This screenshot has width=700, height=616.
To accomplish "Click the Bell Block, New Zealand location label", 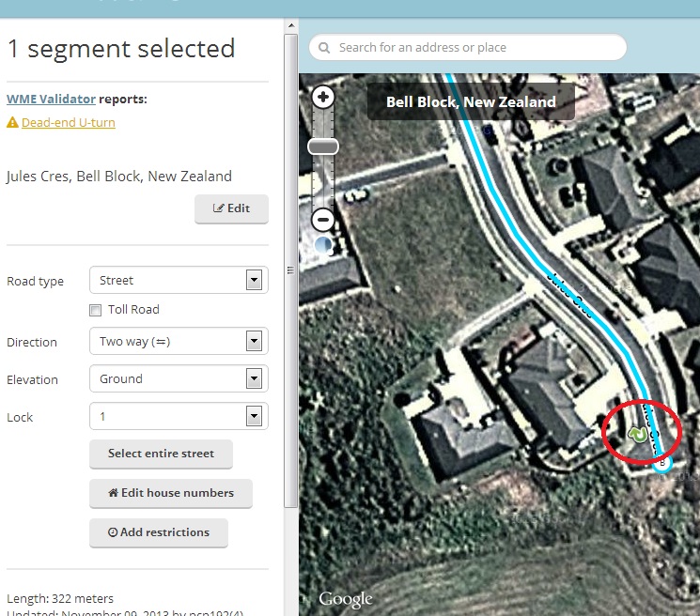I will [471, 101].
